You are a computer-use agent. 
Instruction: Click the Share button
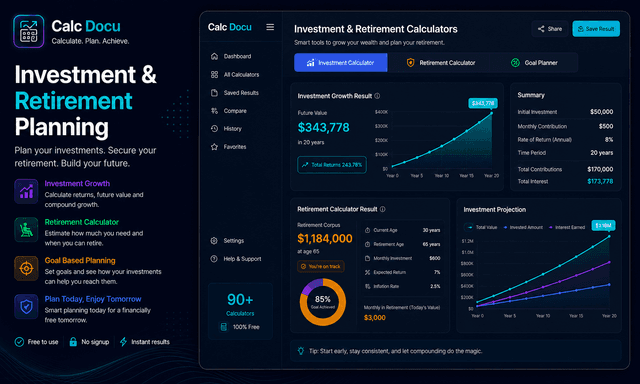click(550, 29)
